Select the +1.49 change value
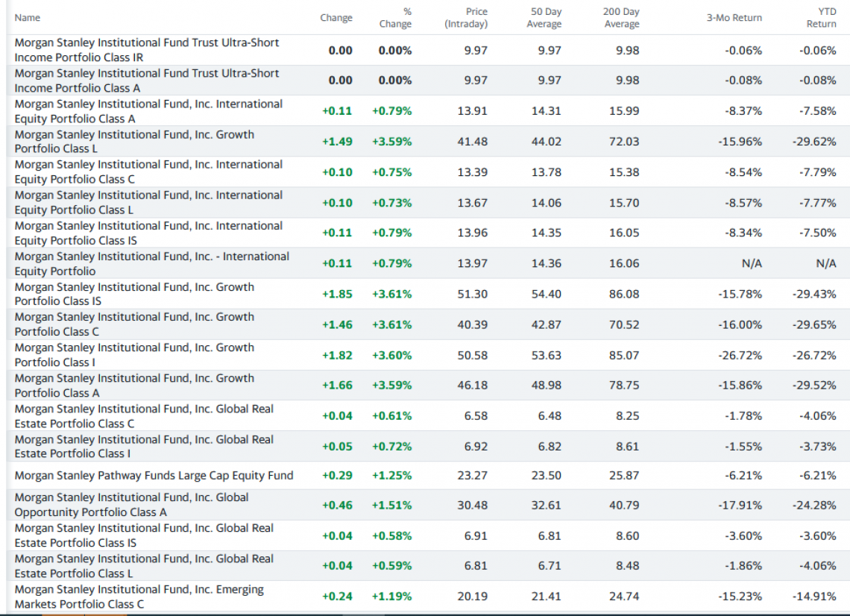The image size is (850, 616). [x=337, y=142]
